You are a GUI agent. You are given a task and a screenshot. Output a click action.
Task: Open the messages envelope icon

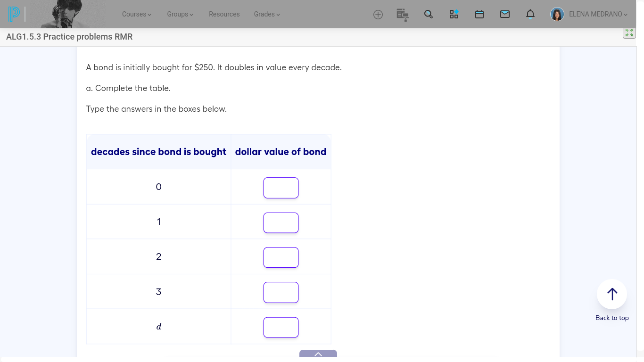pos(505,14)
